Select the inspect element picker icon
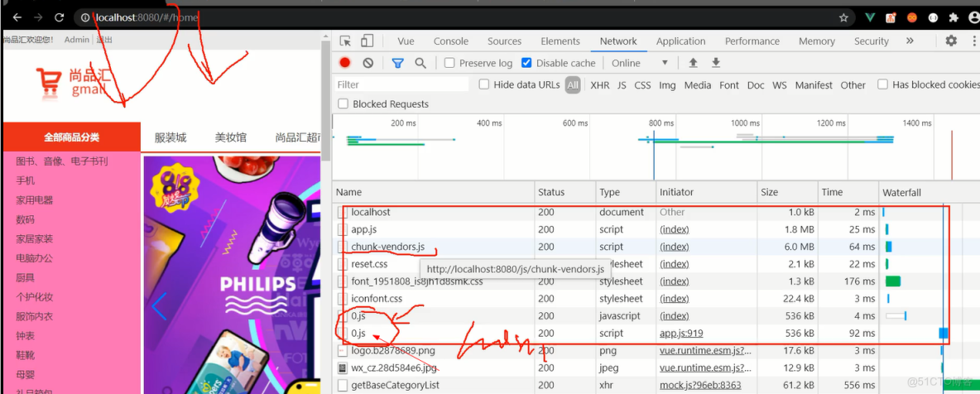Screen dimensions: 980x394 point(345,41)
